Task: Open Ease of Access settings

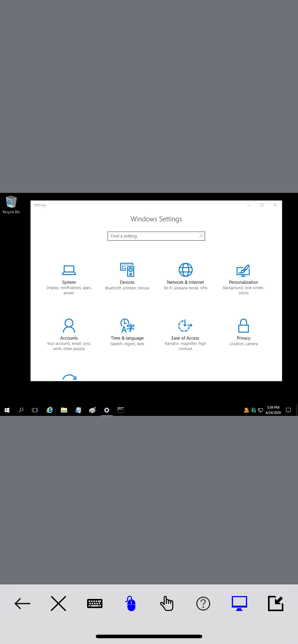Action: 185,334
